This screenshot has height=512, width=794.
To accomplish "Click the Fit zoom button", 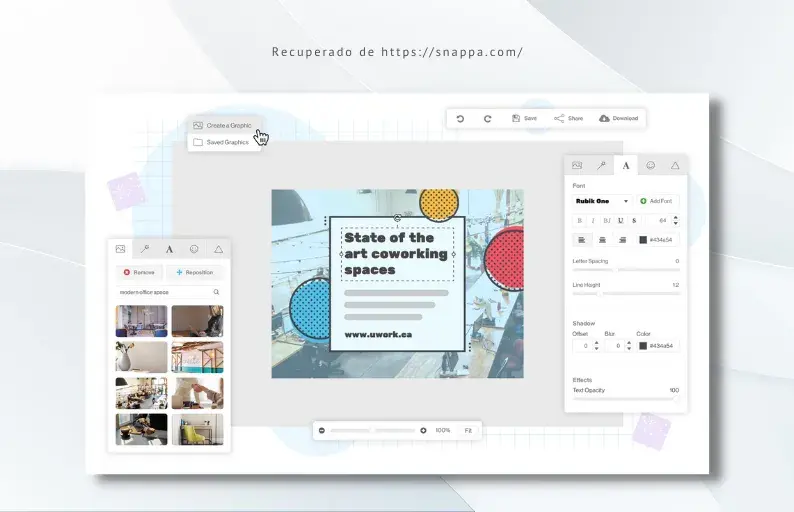I will tap(468, 430).
